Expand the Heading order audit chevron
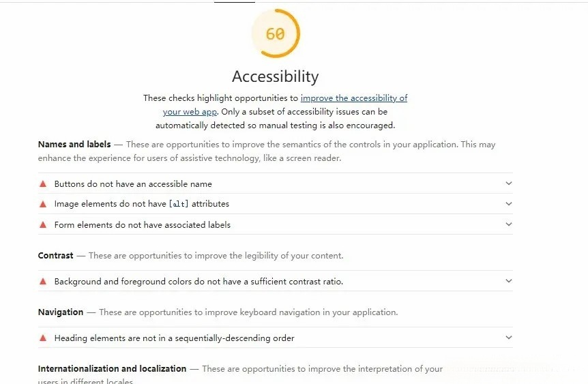 pyautogui.click(x=508, y=338)
